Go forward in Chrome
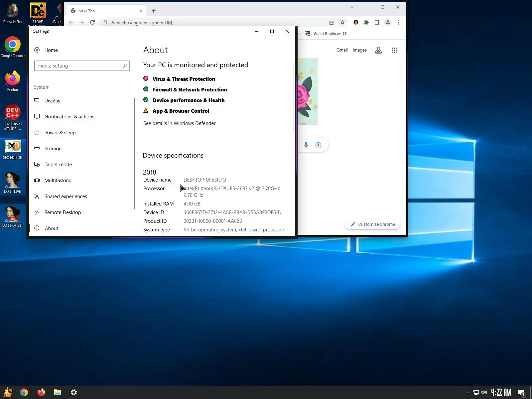532x399 pixels. [82, 22]
